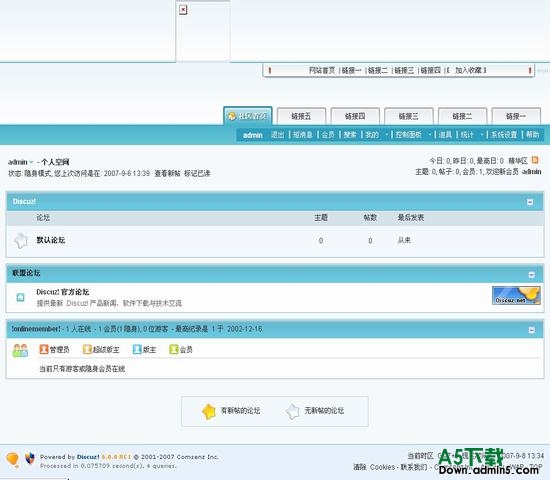550x480 pixels.
Task: Click 联系我们 in footer
Action: (x=414, y=467)
